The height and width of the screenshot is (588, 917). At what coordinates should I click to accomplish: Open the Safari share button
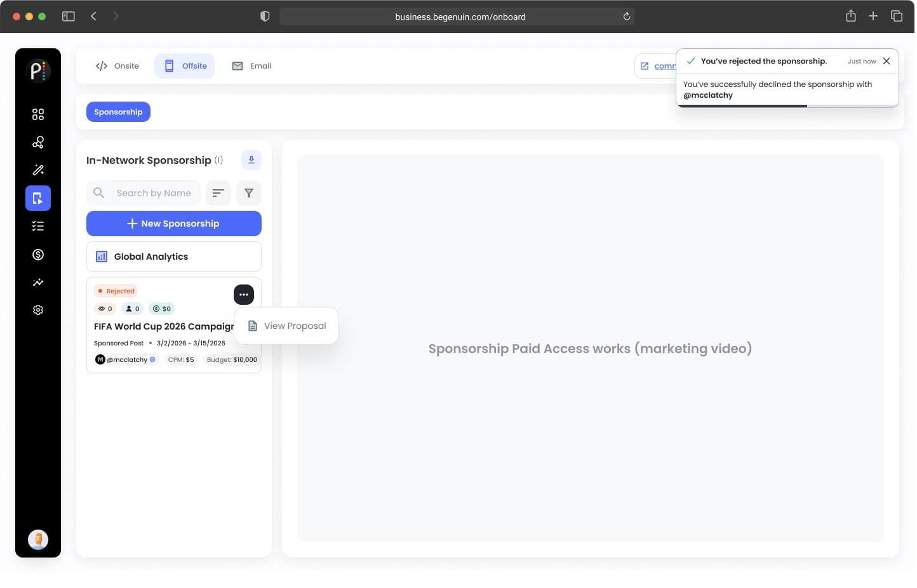pos(851,17)
